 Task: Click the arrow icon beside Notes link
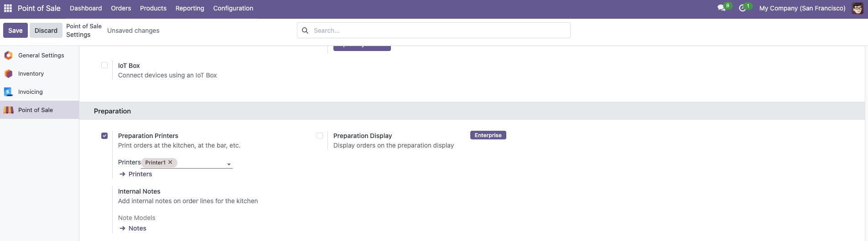(x=122, y=228)
